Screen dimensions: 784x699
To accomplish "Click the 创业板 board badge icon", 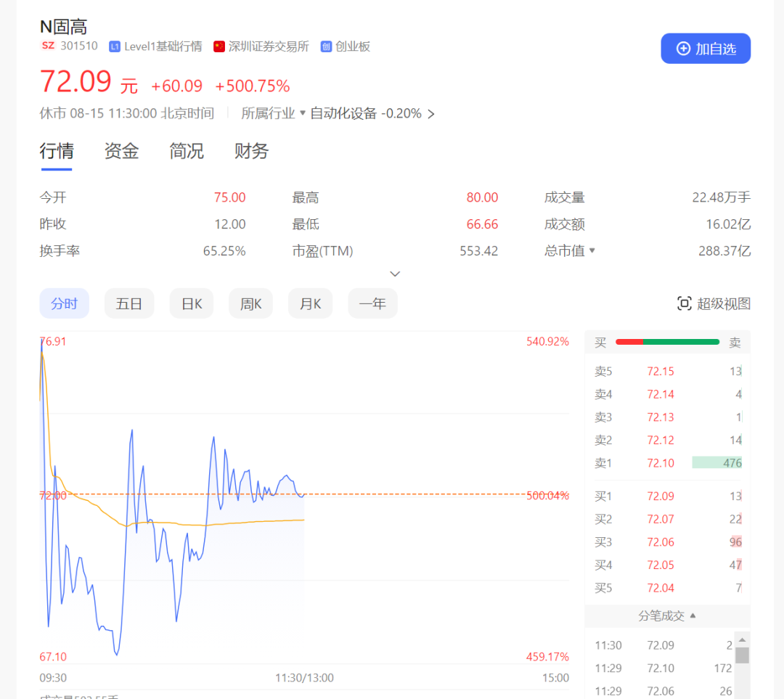I will tap(326, 46).
